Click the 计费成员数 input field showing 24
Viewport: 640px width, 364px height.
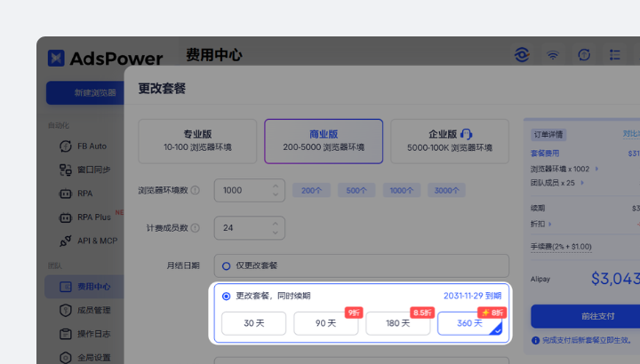tap(250, 228)
